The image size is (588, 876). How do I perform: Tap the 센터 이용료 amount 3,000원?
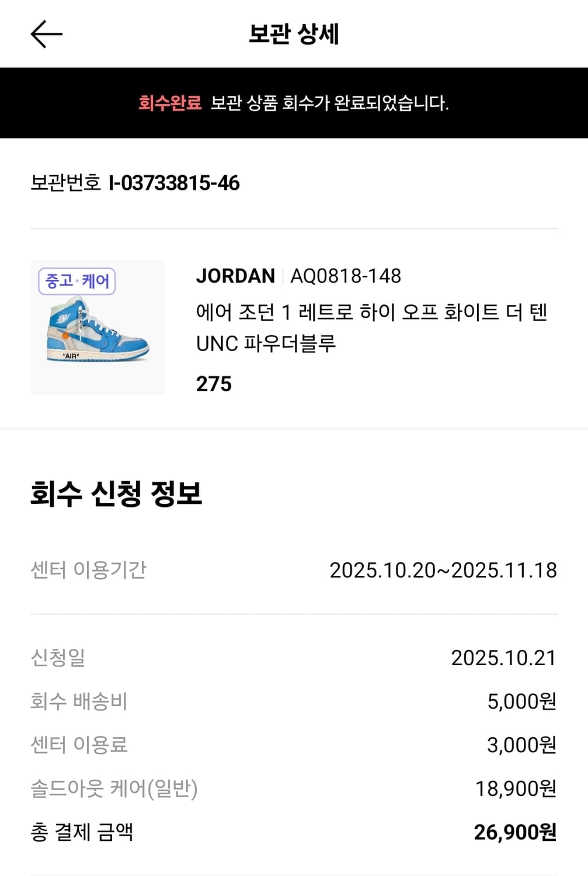521,745
